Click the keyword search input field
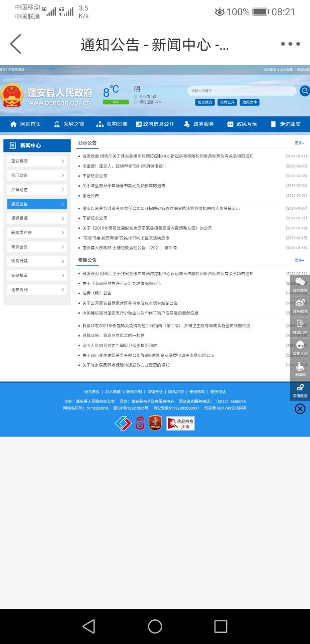The width and height of the screenshot is (310, 644). pos(242,91)
